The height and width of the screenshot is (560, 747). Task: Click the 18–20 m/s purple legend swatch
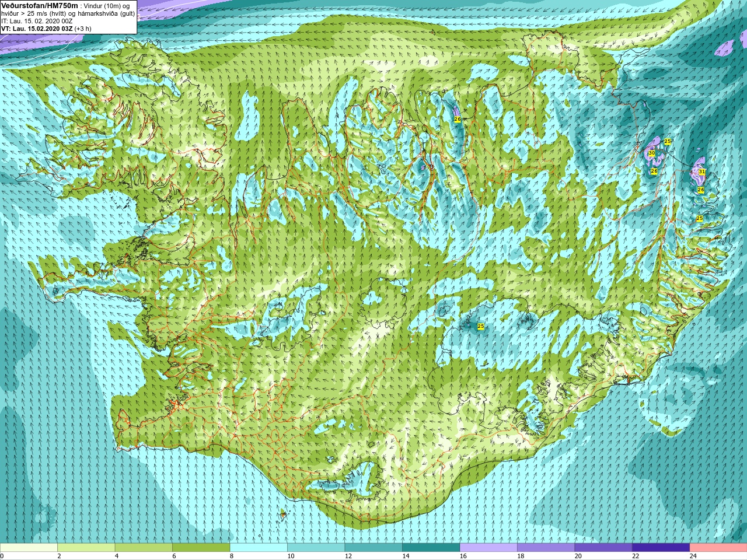(546, 548)
